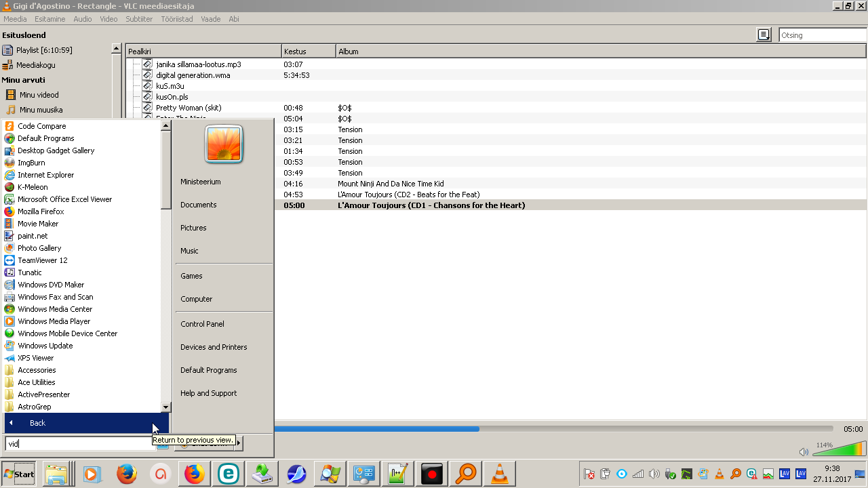Click the VLC volume slider
The width and height of the screenshot is (868, 488).
[x=840, y=450]
